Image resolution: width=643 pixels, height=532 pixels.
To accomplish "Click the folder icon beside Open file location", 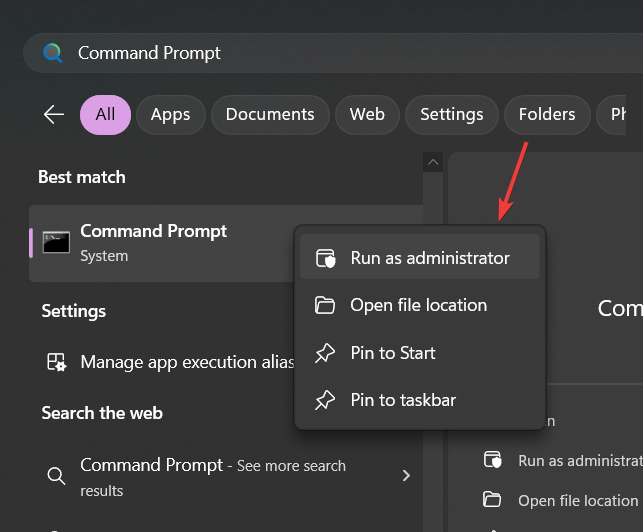I will [325, 305].
